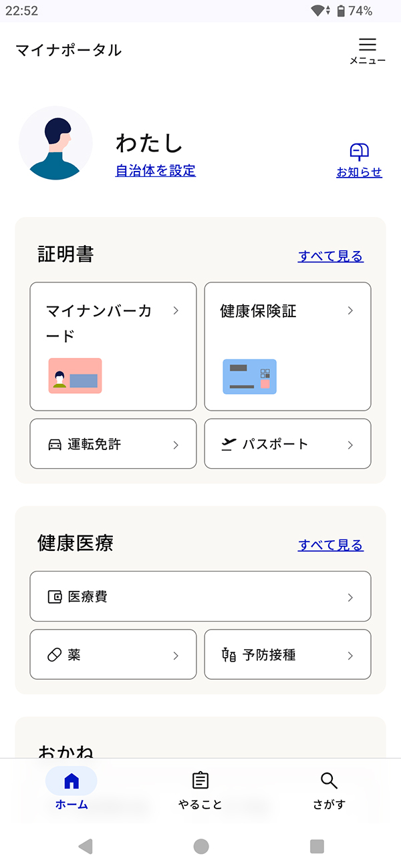Tap the pill icon for 薬

55,655
